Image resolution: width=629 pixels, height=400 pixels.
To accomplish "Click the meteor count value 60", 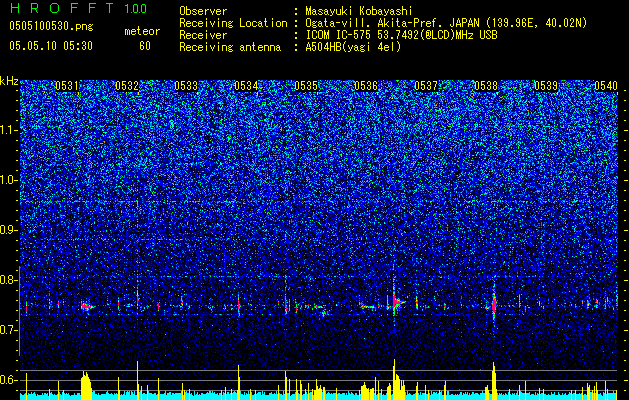I will [x=145, y=46].
